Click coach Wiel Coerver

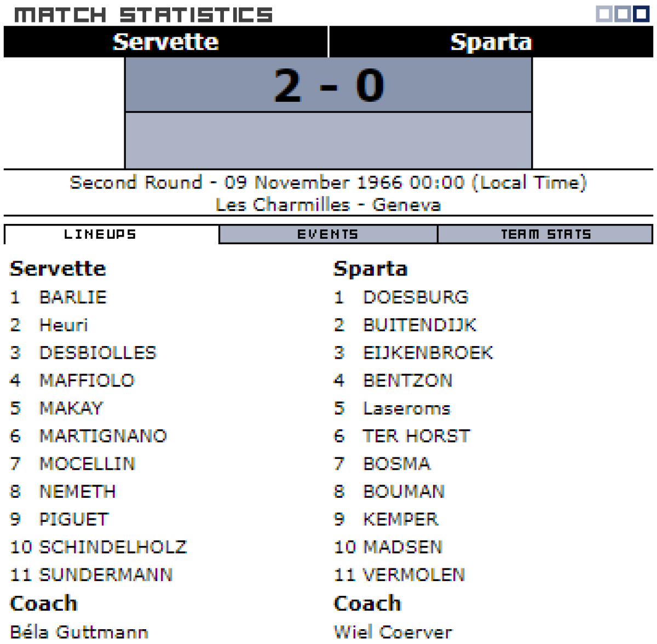click(x=393, y=631)
